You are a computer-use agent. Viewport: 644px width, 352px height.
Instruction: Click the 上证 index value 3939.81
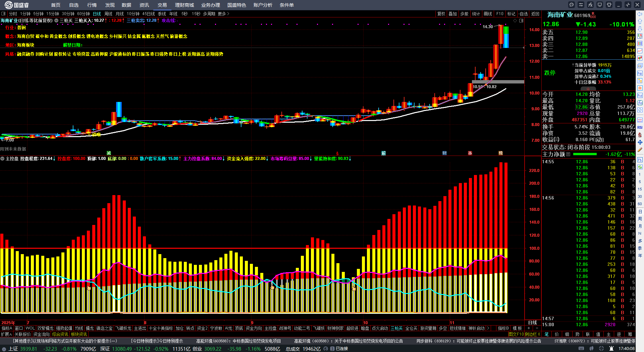pos(28,349)
